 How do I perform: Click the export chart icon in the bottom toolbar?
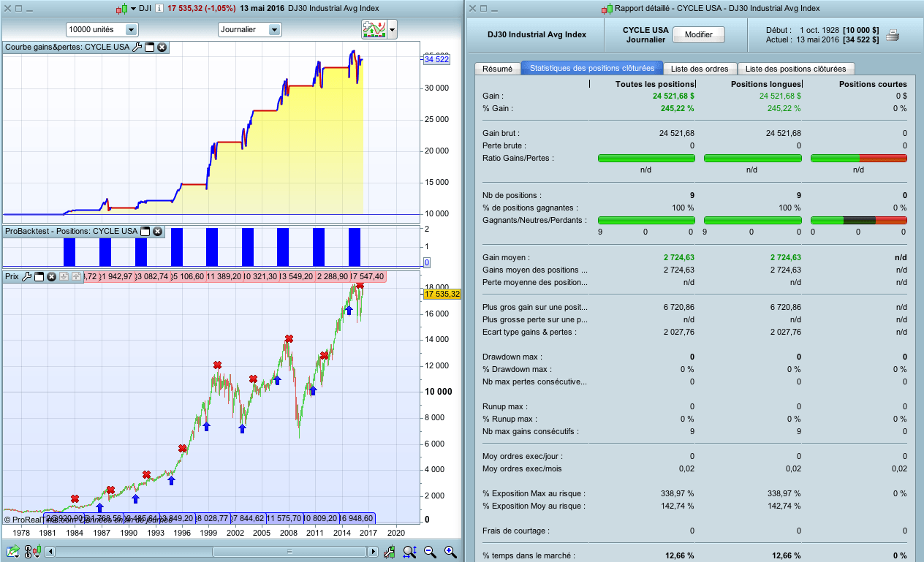pos(12,552)
